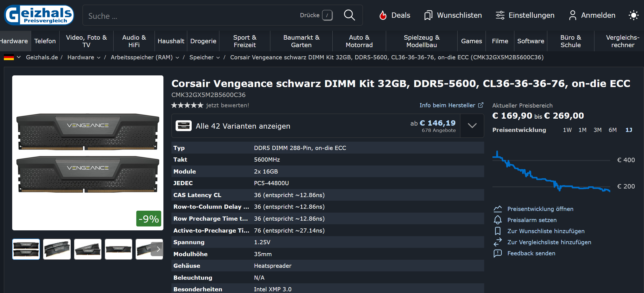Expand Arbeitsspeicher (RAM) breadcrumb dropdown
644x293 pixels.
pos(177,58)
